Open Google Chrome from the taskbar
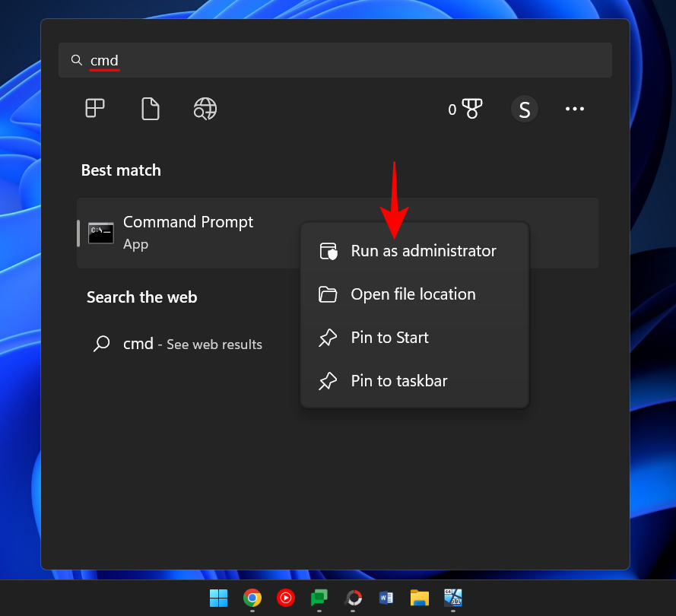 click(252, 599)
